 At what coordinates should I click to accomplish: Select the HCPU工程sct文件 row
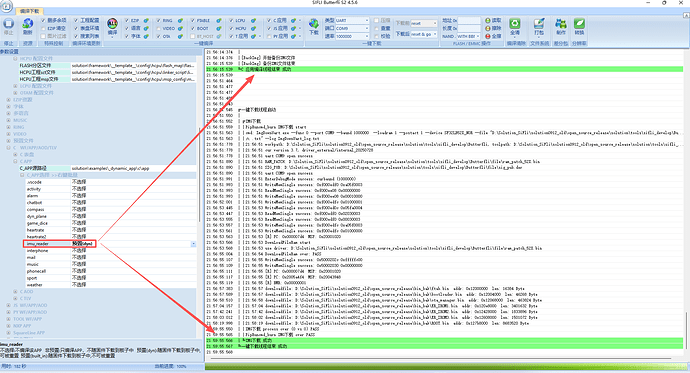107,72
